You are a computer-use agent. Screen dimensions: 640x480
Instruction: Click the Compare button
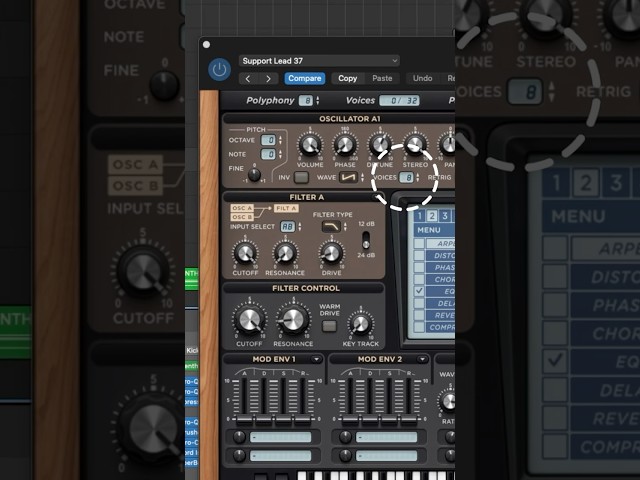tap(304, 78)
